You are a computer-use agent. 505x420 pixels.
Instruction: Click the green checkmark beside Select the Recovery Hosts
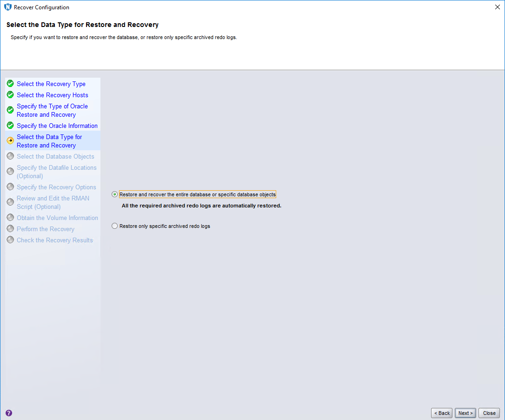coord(10,95)
